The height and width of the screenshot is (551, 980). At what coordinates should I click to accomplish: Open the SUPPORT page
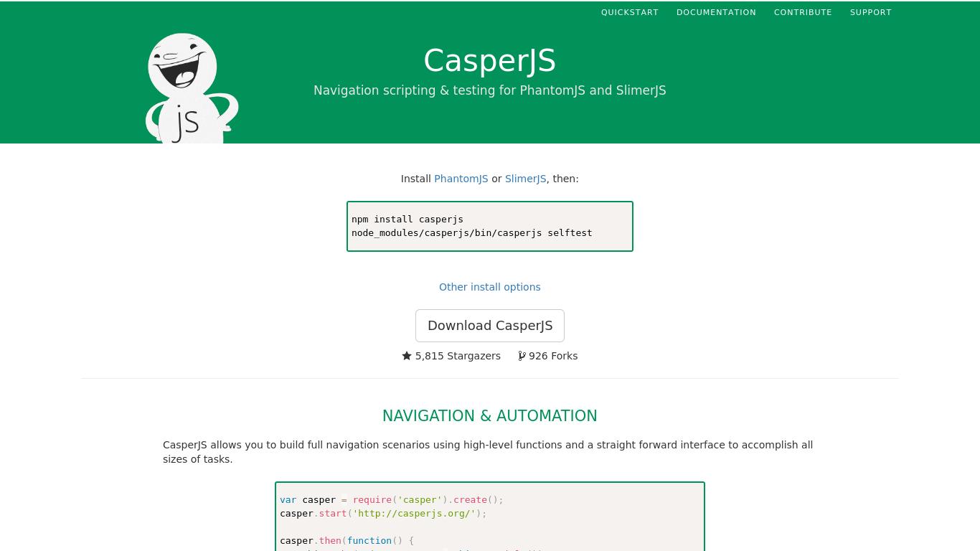[x=870, y=12]
